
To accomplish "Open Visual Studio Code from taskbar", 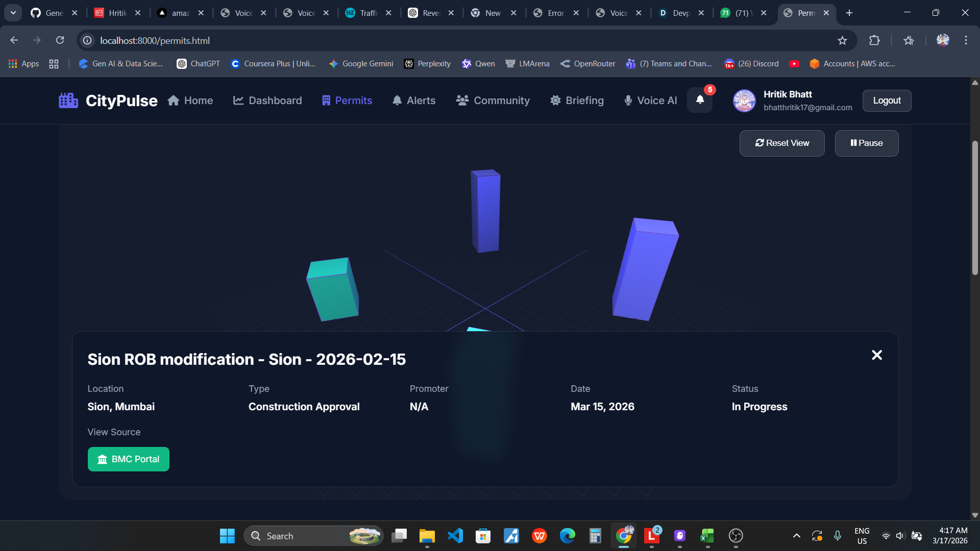I will pos(455,536).
